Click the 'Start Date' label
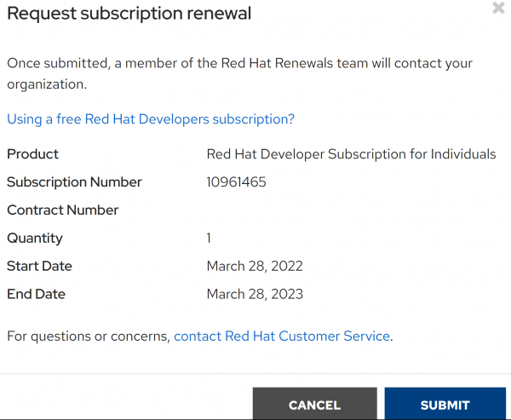The image size is (511, 420). coord(39,267)
